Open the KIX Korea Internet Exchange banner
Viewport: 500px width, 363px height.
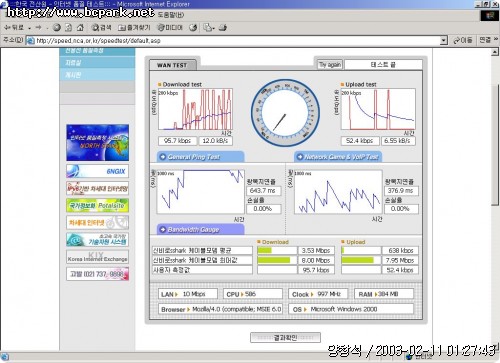click(98, 257)
